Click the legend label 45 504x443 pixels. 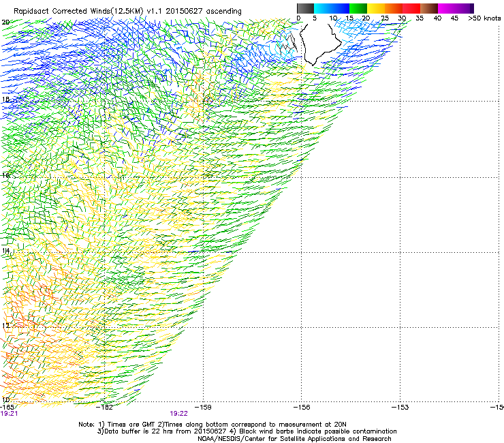point(454,18)
